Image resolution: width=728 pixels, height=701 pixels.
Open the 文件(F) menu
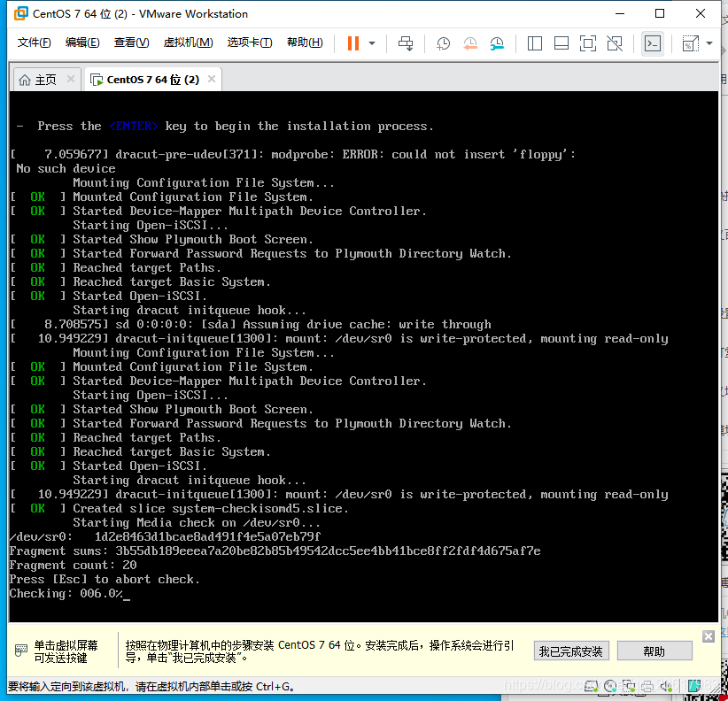click(34, 42)
